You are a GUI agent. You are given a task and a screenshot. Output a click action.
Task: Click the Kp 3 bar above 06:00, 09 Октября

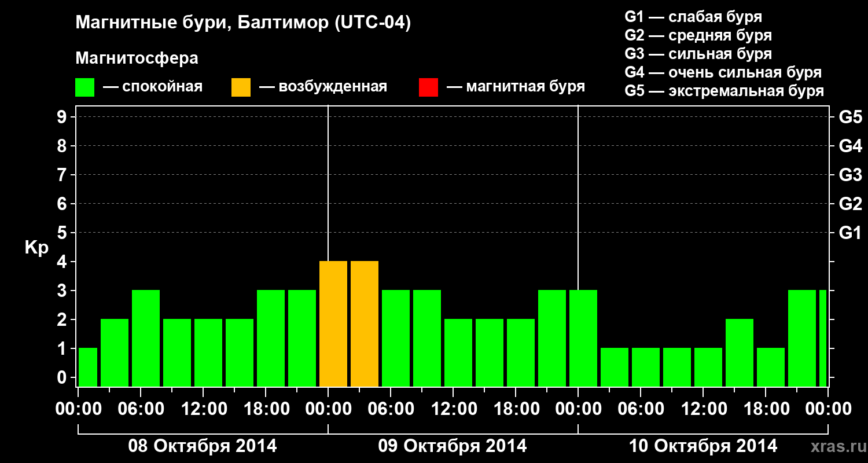point(396,339)
